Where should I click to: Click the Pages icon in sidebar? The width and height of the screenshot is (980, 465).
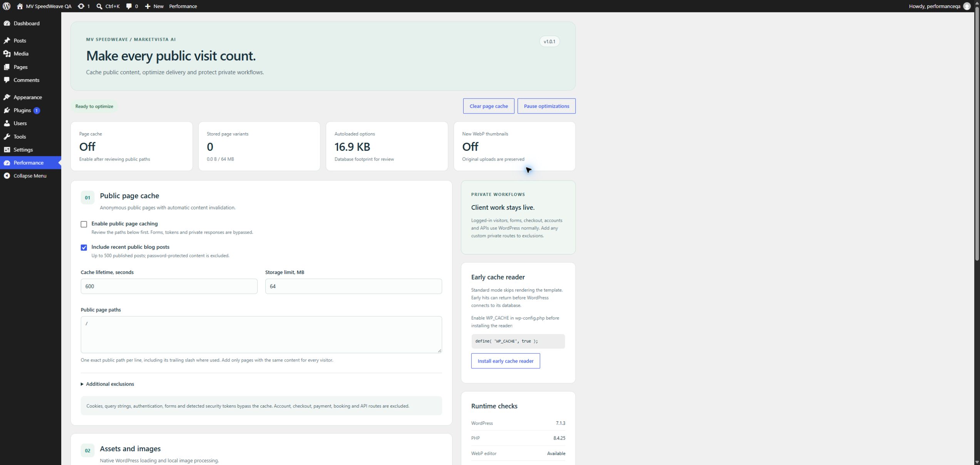[7, 67]
